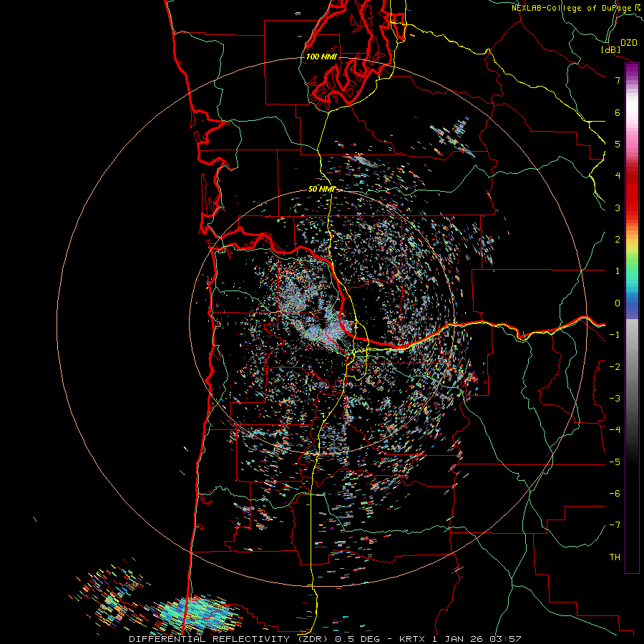The width and height of the screenshot is (644, 644).
Task: Select the 4 value on the scale
Action: point(618,176)
